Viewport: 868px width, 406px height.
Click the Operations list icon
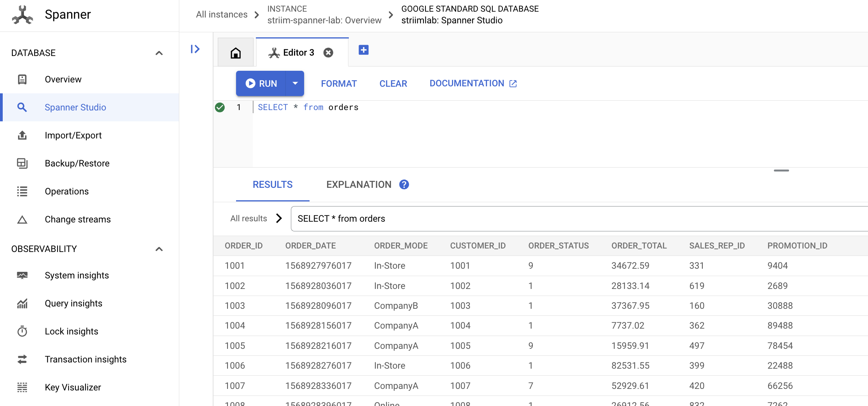tap(22, 191)
